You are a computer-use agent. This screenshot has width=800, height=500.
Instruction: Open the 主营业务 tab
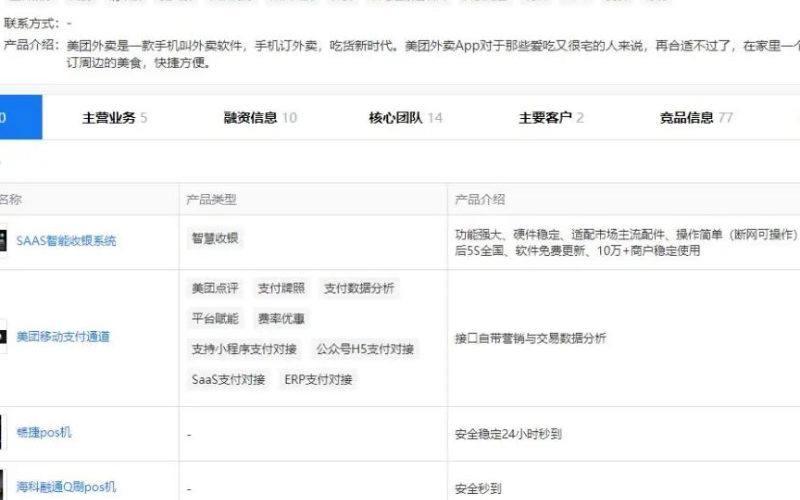[115, 118]
